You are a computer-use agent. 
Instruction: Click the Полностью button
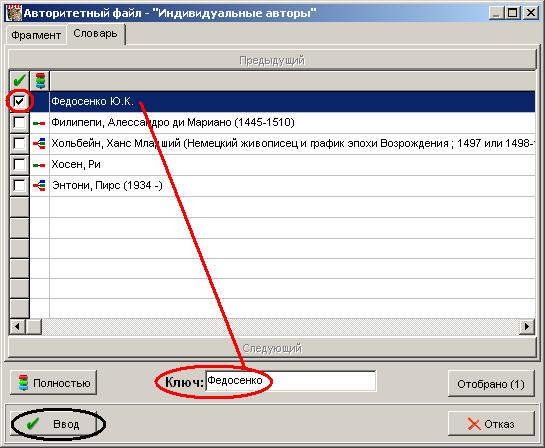tap(54, 383)
